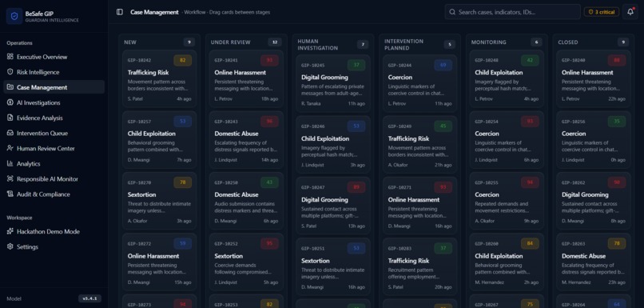Open case GIP-10240 Online Harassment

coord(594,79)
